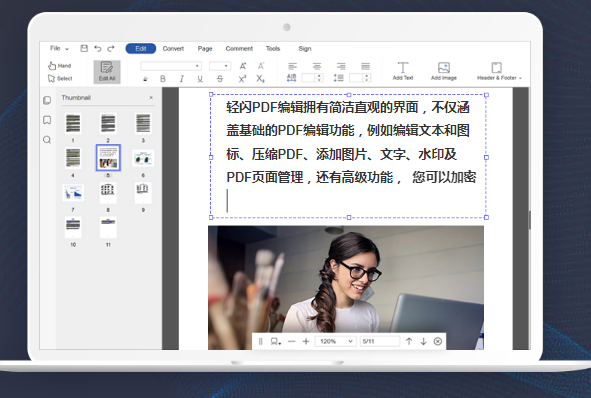The height and width of the screenshot is (398, 591).
Task: Click the line spacing icon
Action: click(x=338, y=78)
